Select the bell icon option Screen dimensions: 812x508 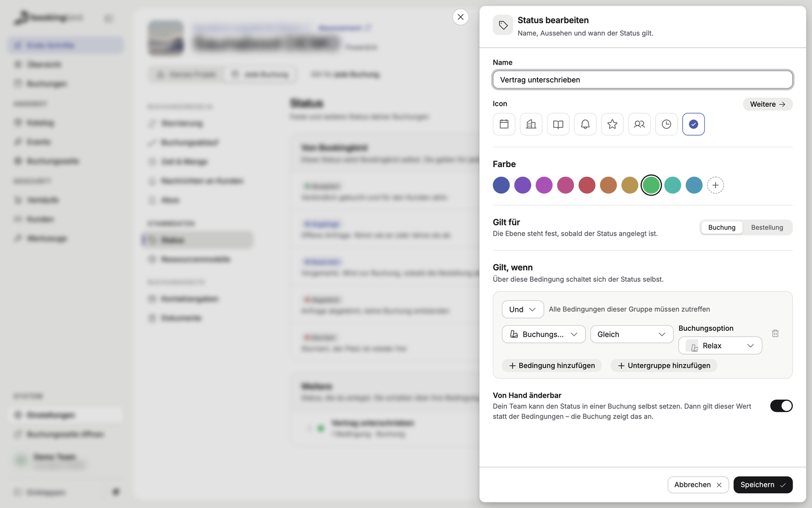[585, 124]
